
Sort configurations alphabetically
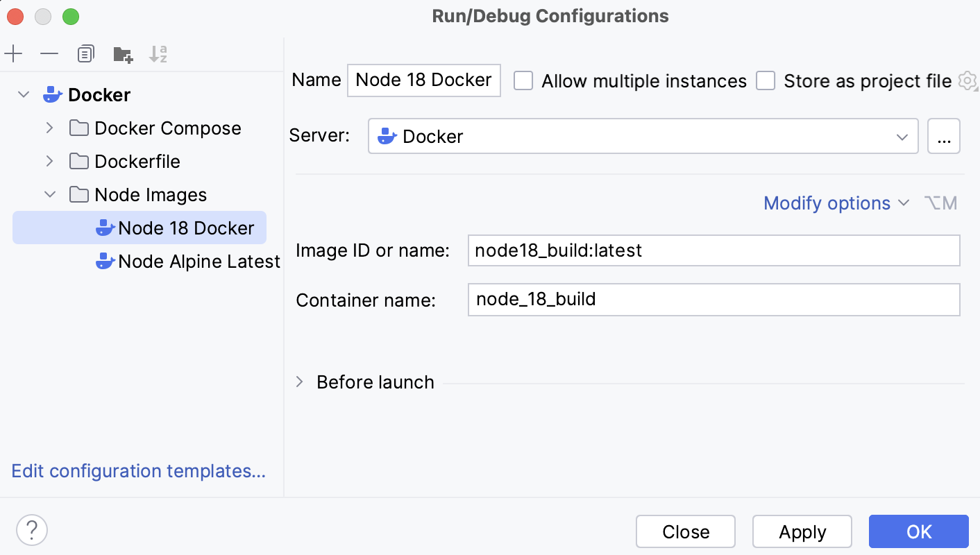point(158,53)
